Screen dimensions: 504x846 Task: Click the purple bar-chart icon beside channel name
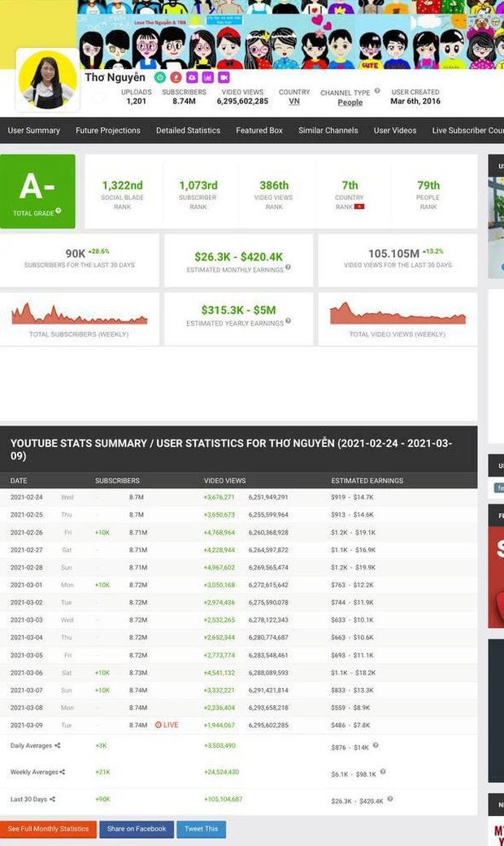[207, 78]
